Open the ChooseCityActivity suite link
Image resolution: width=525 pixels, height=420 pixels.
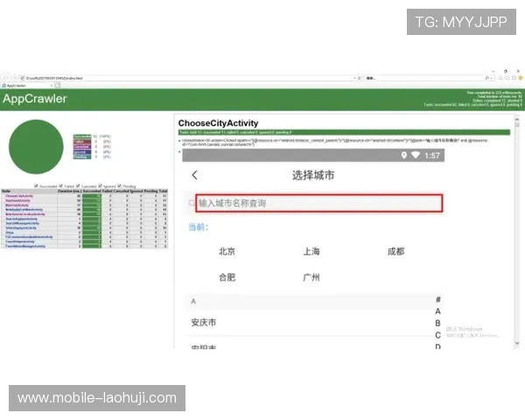point(19,196)
